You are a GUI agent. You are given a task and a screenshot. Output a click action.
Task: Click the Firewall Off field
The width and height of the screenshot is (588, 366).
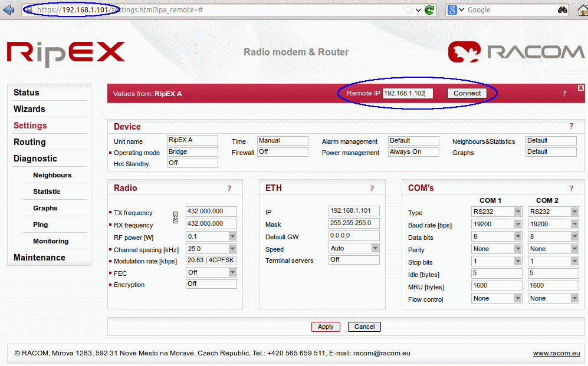pos(282,151)
